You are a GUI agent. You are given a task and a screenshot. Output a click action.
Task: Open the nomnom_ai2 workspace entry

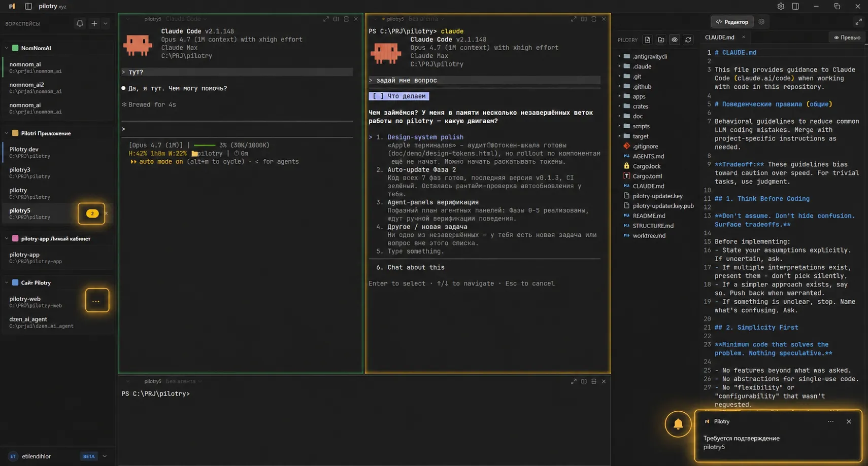[58, 88]
